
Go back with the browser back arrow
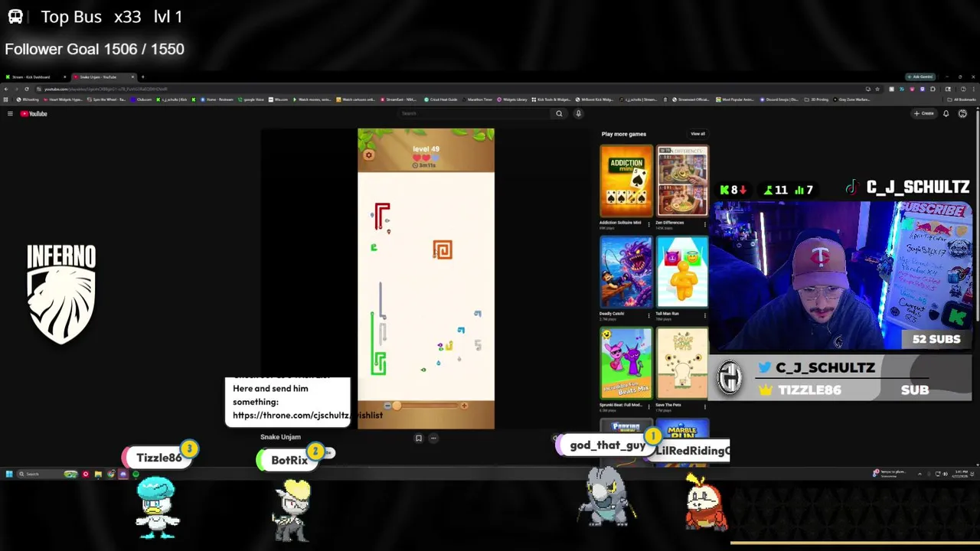tap(6, 89)
